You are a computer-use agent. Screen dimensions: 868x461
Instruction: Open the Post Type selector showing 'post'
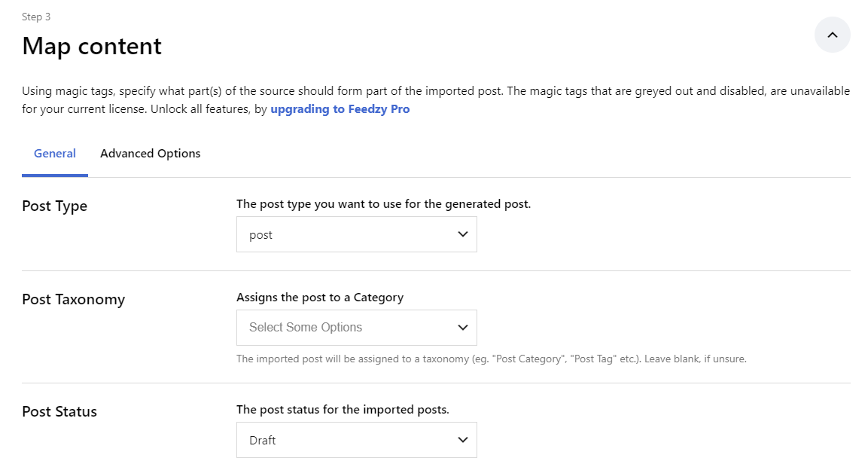point(356,234)
